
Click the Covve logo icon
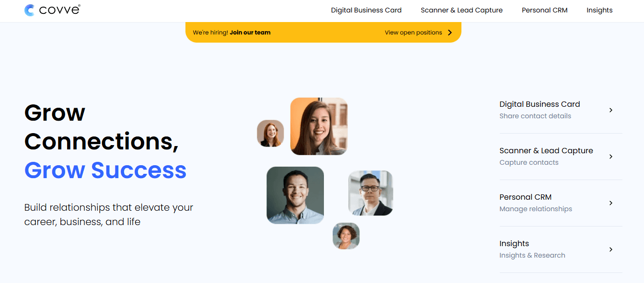point(30,10)
